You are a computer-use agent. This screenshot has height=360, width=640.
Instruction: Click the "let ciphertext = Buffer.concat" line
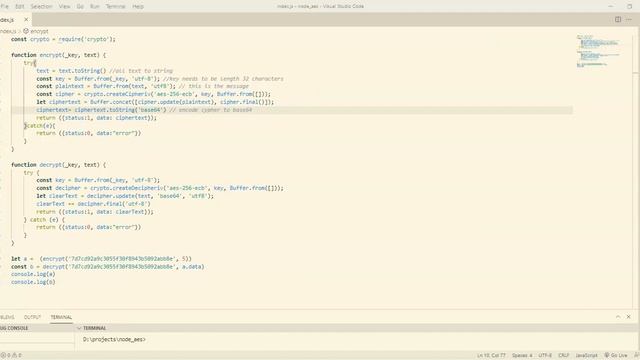[x=155, y=102]
